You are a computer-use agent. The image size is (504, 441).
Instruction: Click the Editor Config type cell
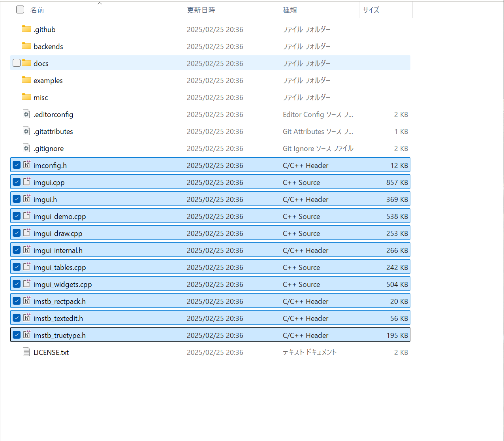(x=318, y=115)
